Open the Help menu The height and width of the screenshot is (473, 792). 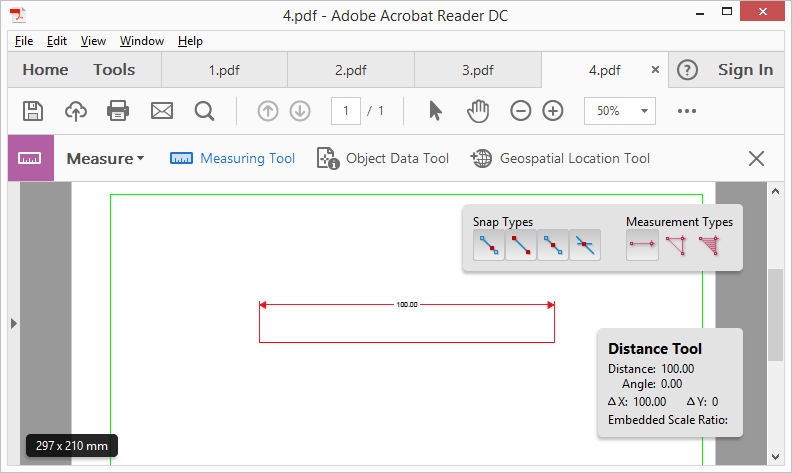[190, 41]
